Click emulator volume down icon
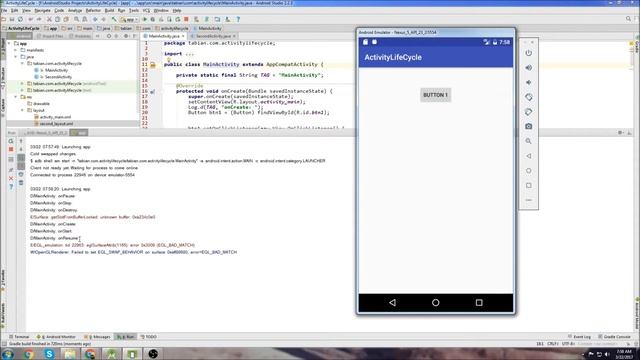The height and width of the screenshot is (360, 640). 529,82
